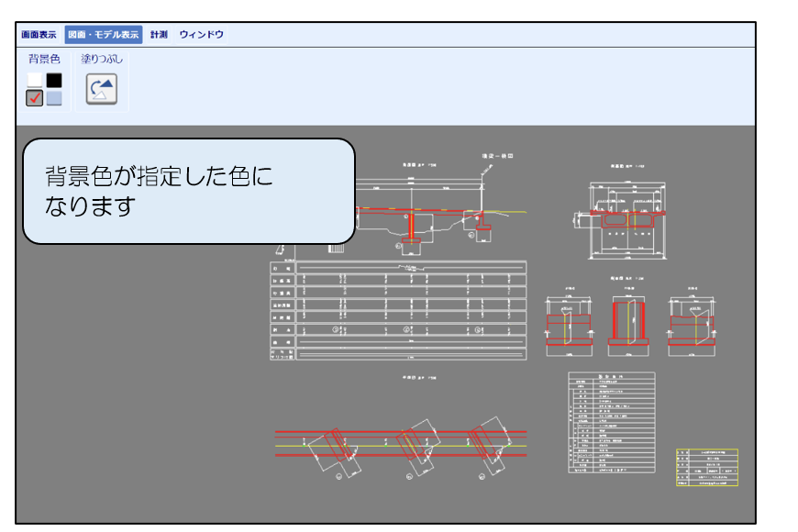
Task: Click the white design specification table
Action: [x=611, y=422]
